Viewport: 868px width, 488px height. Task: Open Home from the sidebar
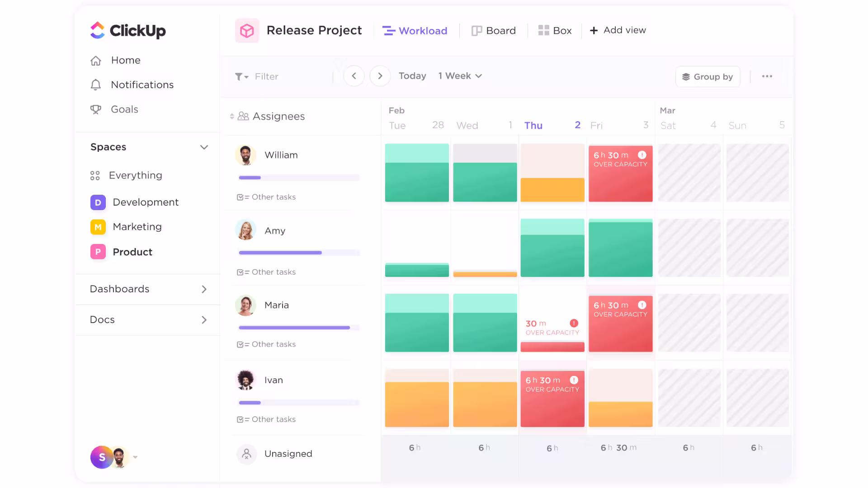tap(125, 60)
